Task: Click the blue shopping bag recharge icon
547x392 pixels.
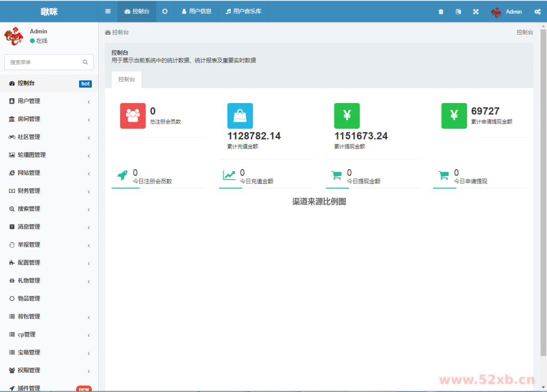Action: [240, 116]
